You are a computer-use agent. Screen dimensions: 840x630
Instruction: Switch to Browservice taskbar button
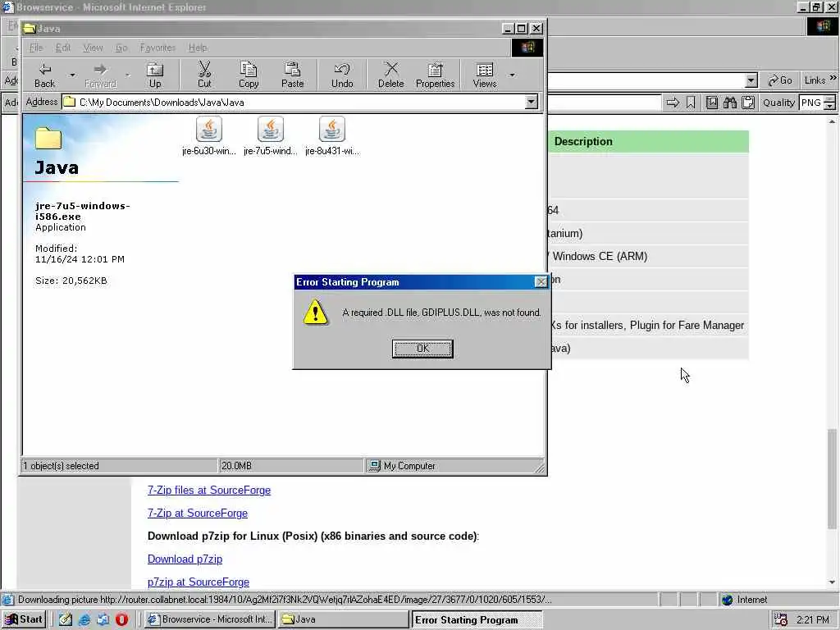pyautogui.click(x=210, y=619)
